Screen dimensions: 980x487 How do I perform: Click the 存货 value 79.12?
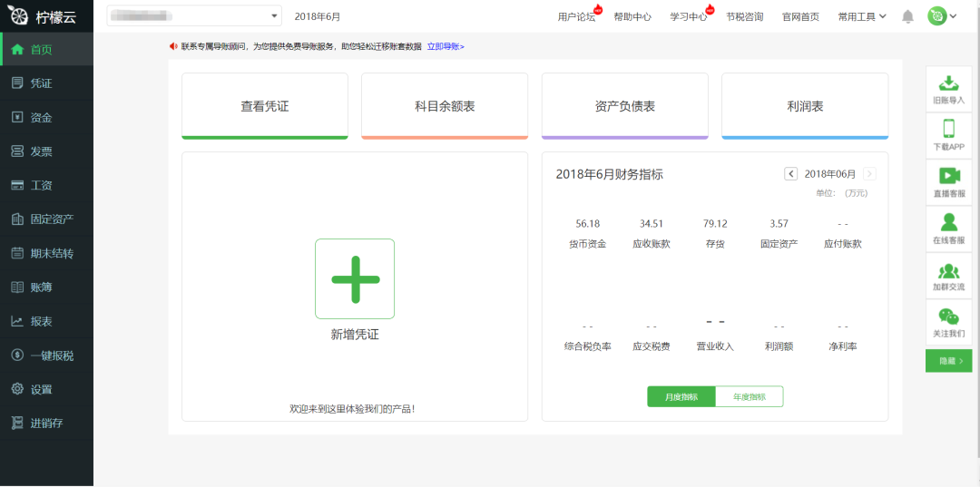(715, 223)
